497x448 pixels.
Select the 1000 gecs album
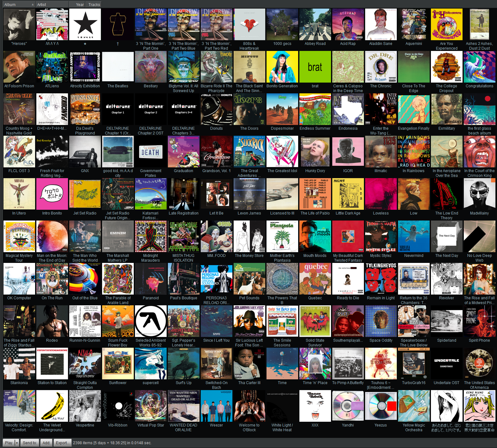tap(282, 24)
